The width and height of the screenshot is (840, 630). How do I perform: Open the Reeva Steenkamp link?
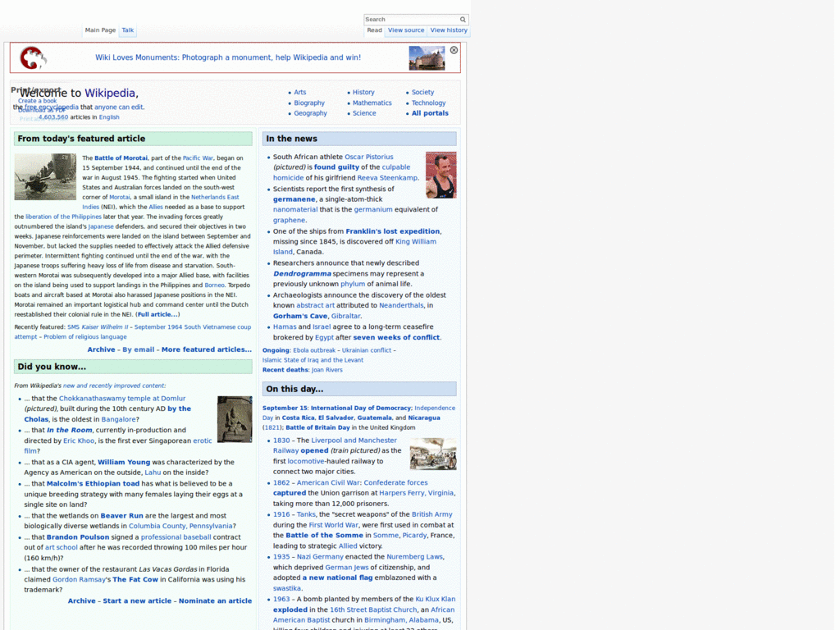387,178
